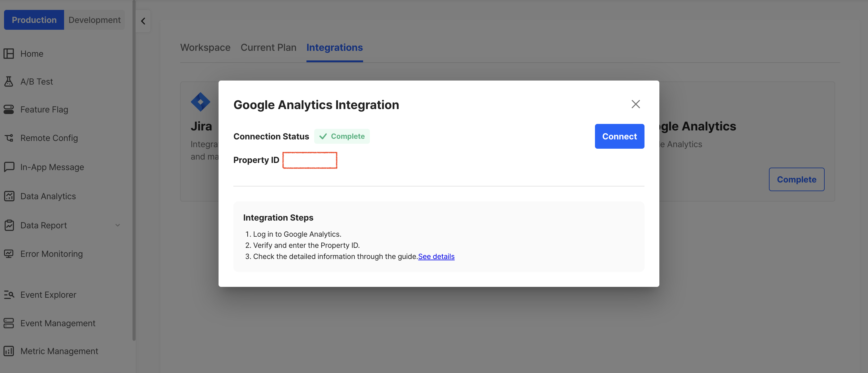Viewport: 868px width, 373px height.
Task: Click the Connect button
Action: [x=619, y=136]
